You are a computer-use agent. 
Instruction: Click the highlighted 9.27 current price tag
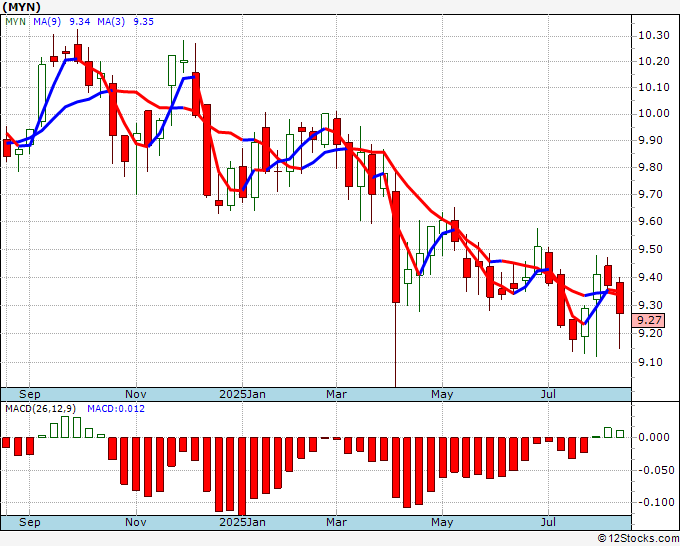click(648, 320)
